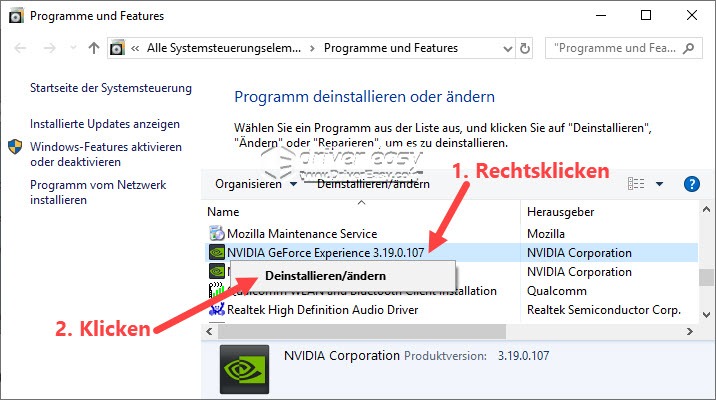Image resolution: width=716 pixels, height=400 pixels.
Task: Open Help with the blue question icon
Action: pyautogui.click(x=692, y=184)
